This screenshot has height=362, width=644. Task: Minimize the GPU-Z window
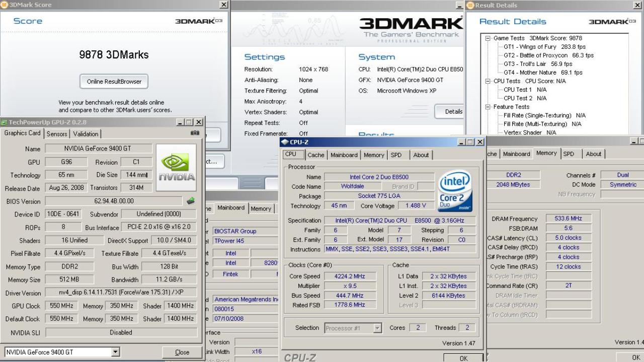click(x=180, y=122)
